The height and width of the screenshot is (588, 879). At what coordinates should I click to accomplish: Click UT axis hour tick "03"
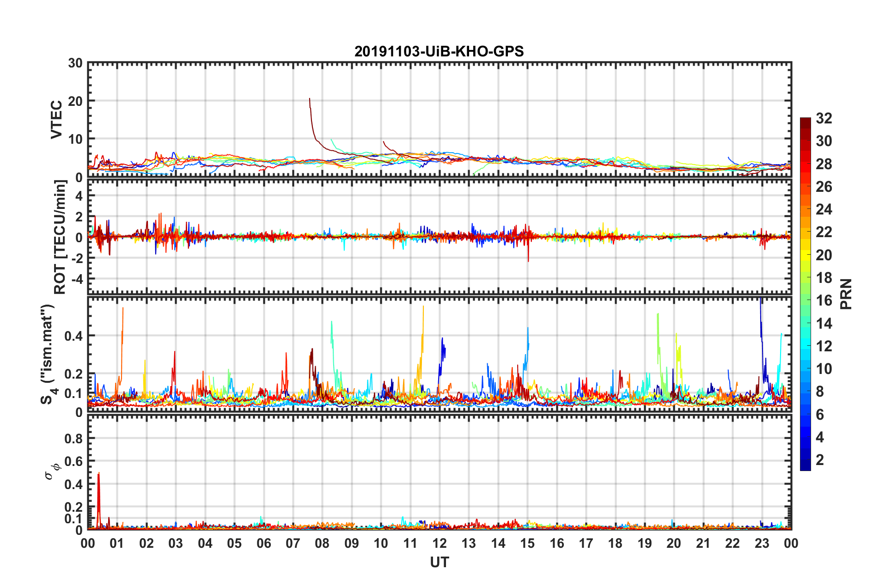176,543
